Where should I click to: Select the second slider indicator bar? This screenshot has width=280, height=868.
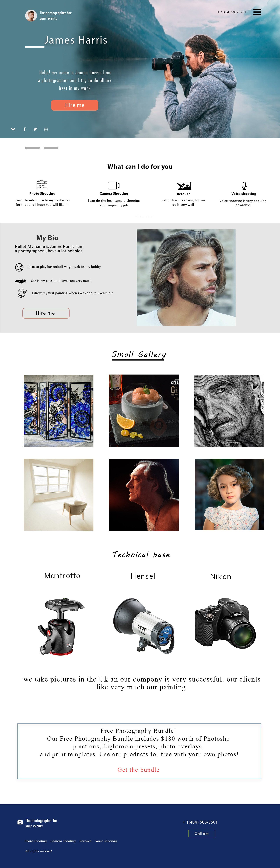click(51, 148)
